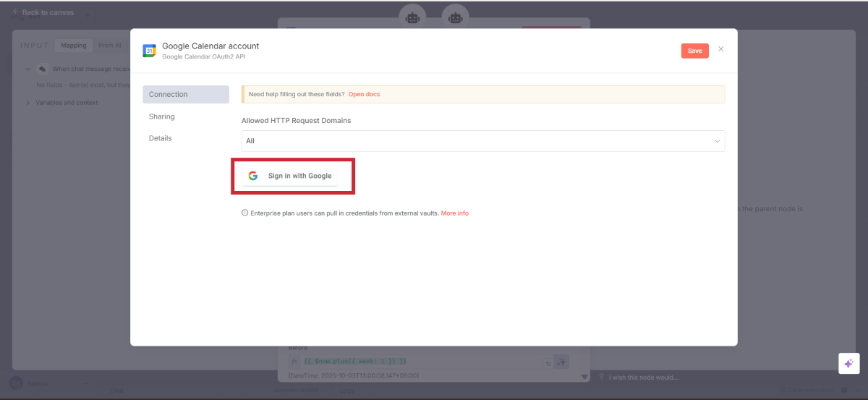
Task: Click the info icon beside Enterprise plan note
Action: coord(244,213)
